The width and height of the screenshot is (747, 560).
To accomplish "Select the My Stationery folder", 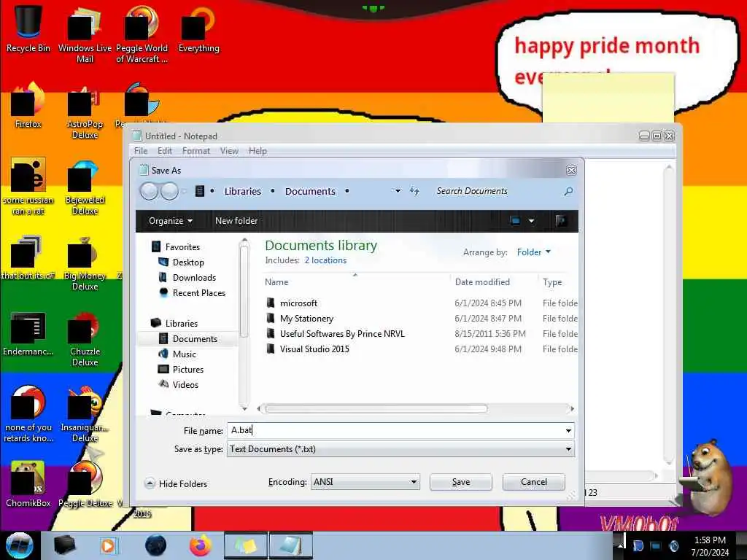I will coord(306,319).
